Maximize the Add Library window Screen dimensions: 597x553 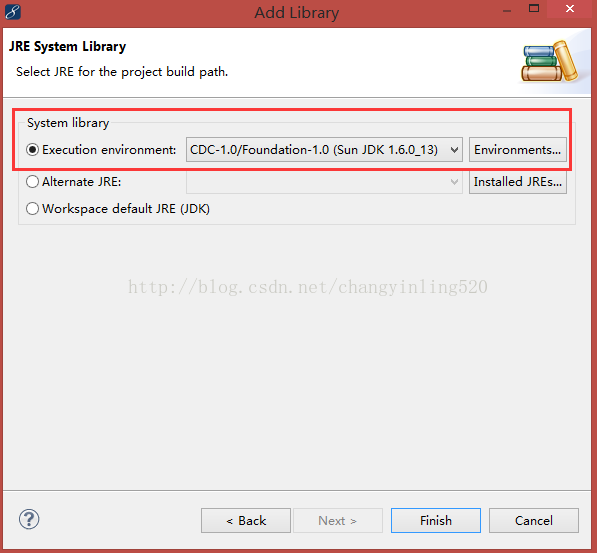[534, 9]
